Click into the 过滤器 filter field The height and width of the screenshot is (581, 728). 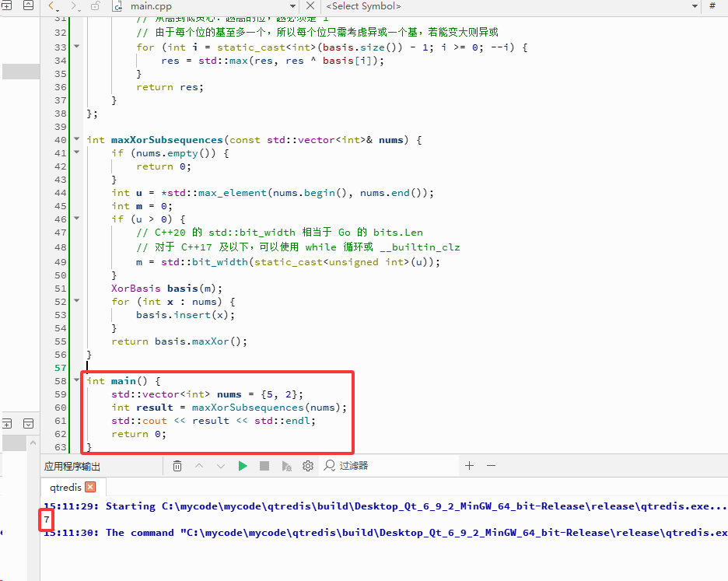390,465
